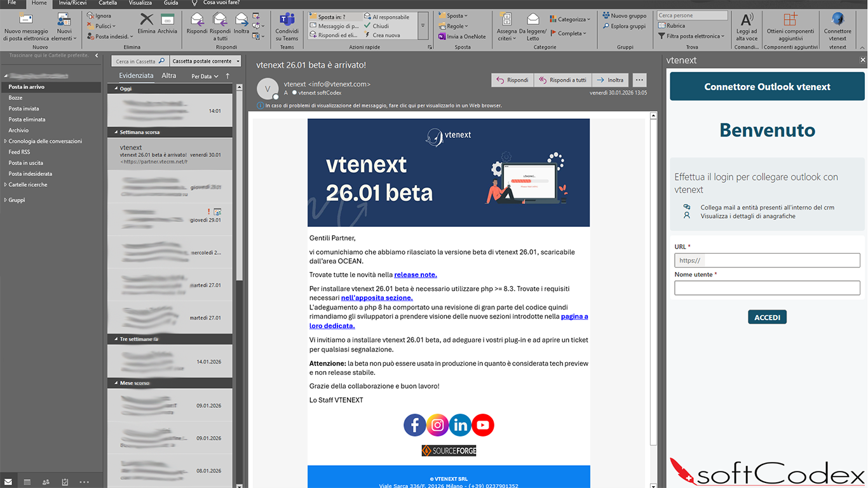The image size is (868, 488).
Task: Click the ribbon Rispondi a tutti icon
Action: point(220,18)
